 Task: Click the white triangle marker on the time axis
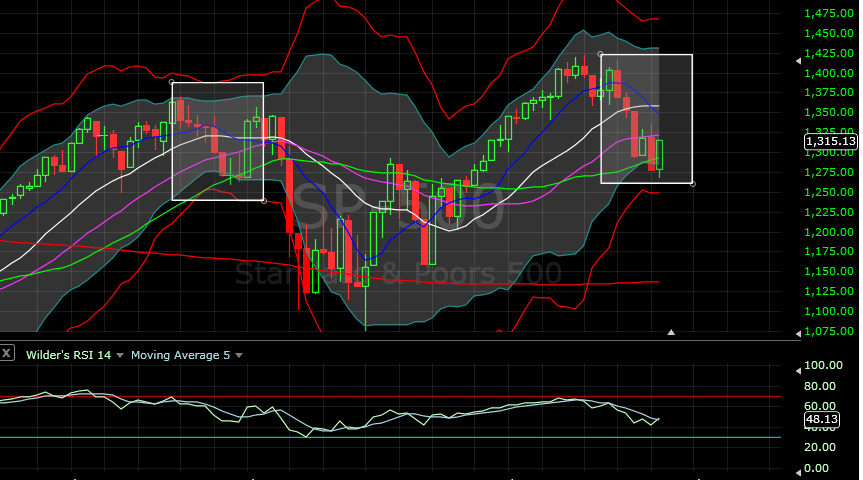pyautogui.click(x=671, y=332)
